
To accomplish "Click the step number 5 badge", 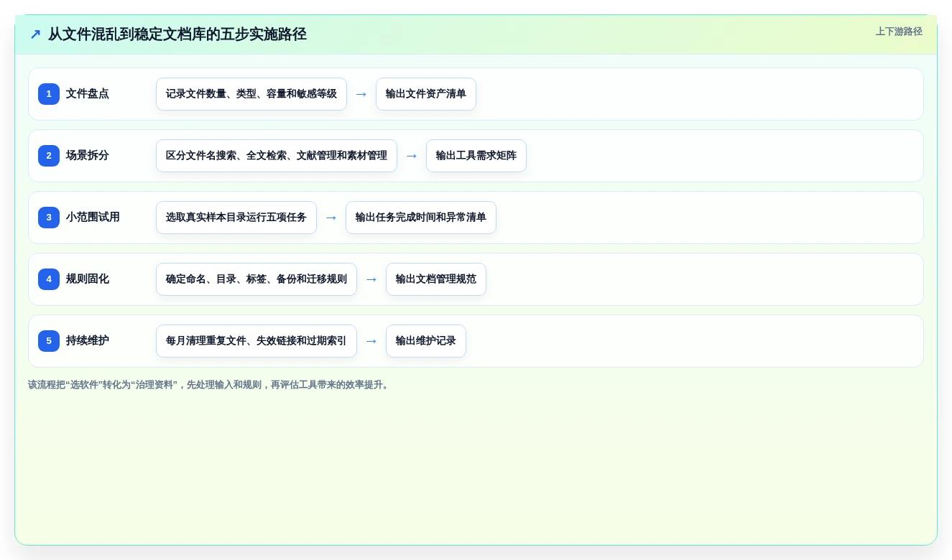I will pos(49,341).
